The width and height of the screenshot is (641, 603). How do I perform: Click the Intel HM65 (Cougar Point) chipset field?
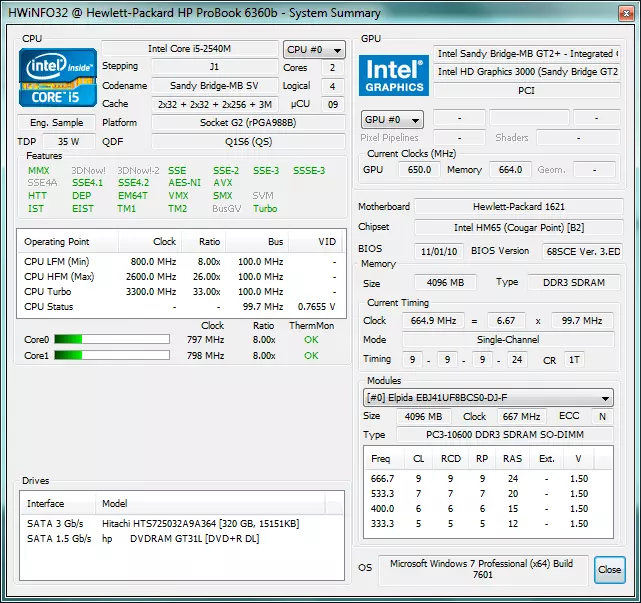pyautogui.click(x=519, y=228)
